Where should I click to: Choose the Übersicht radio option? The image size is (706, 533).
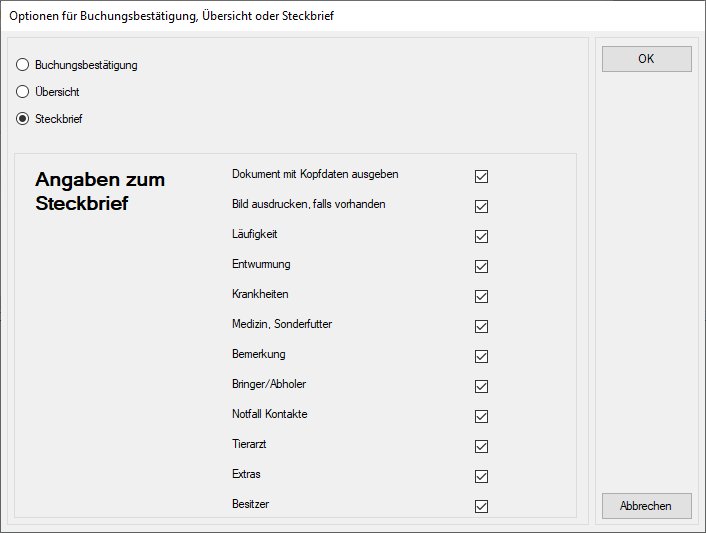pyautogui.click(x=23, y=92)
